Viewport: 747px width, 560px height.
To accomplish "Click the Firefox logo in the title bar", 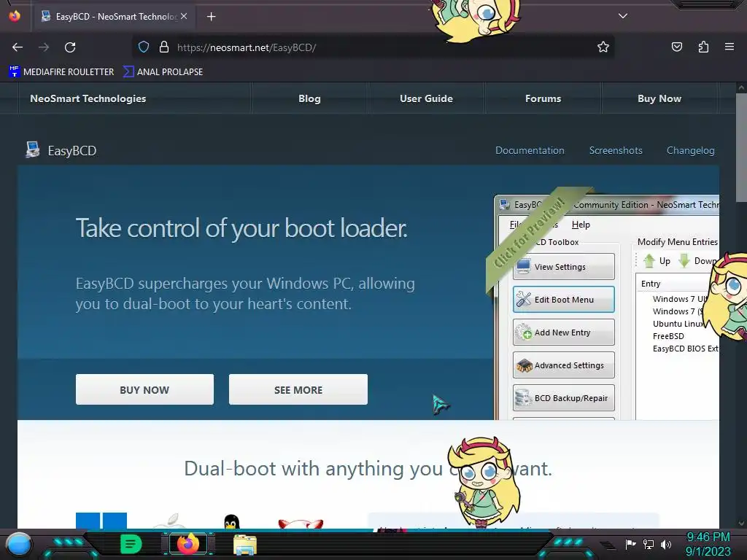I will (x=15, y=16).
